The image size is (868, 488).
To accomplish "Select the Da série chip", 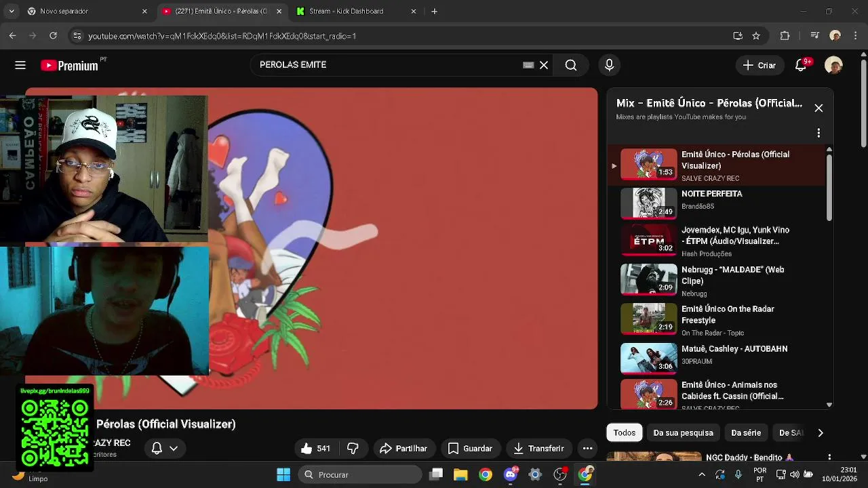I will [x=746, y=432].
